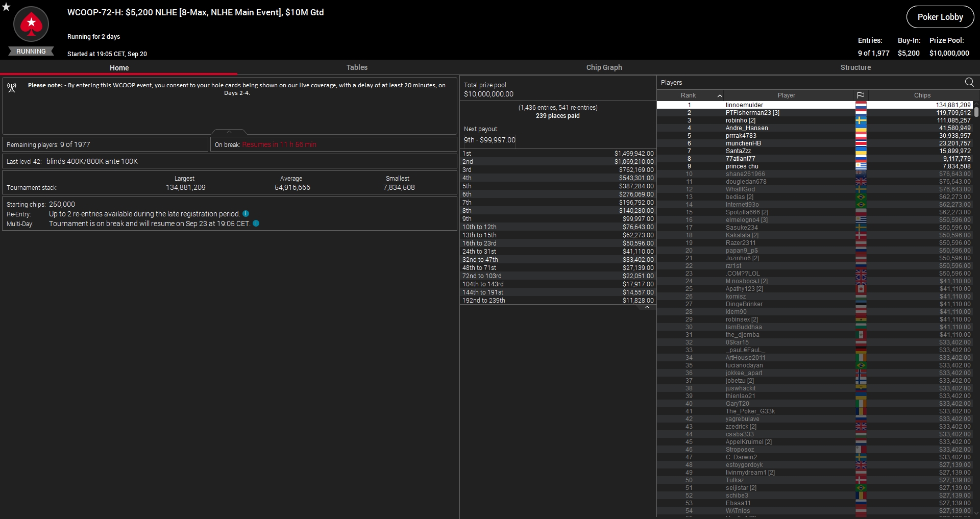The image size is (980, 519).
Task: Click flag icon of SantaZzz
Action: [861, 151]
